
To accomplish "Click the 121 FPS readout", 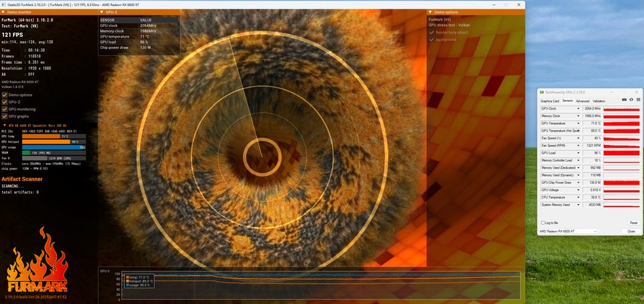I will click(12, 34).
